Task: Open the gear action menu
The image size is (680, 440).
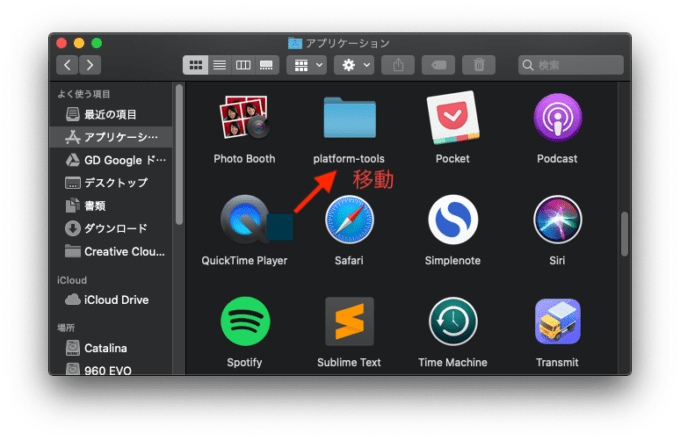Action: click(x=354, y=65)
